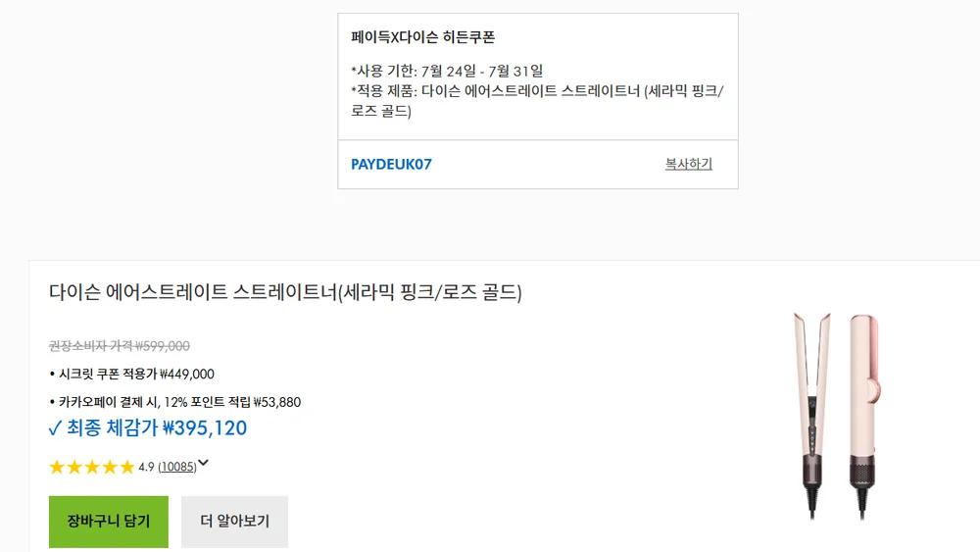Viewport: 980px width, 552px height.
Task: Expand the rating breakdown chevron
Action: pyautogui.click(x=203, y=463)
